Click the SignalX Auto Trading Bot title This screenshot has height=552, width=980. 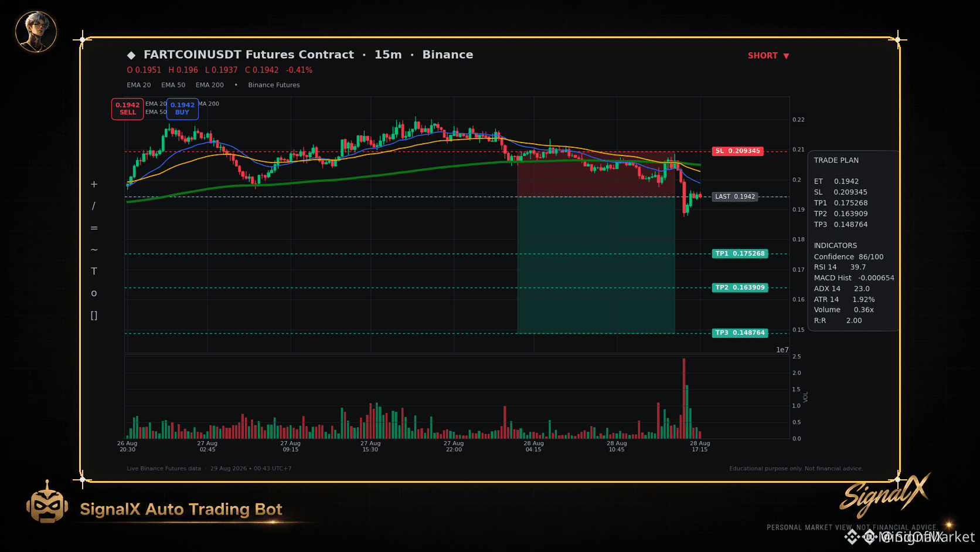pos(181,509)
